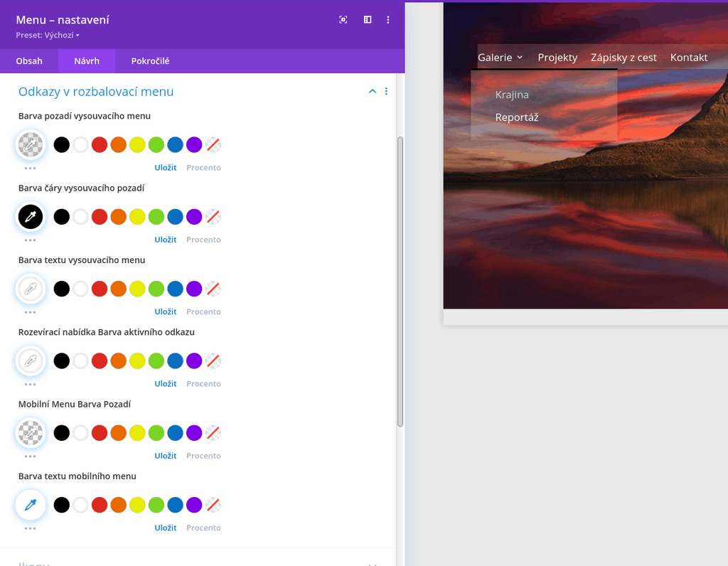728x566 pixels.
Task: Click the Menu – nastavení panel title
Action: coord(63,20)
